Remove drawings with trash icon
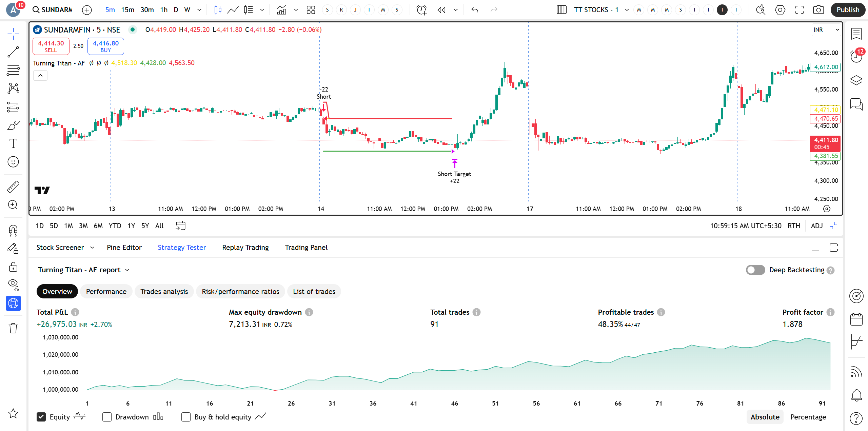Viewport: 868px width, 431px height. (13, 328)
